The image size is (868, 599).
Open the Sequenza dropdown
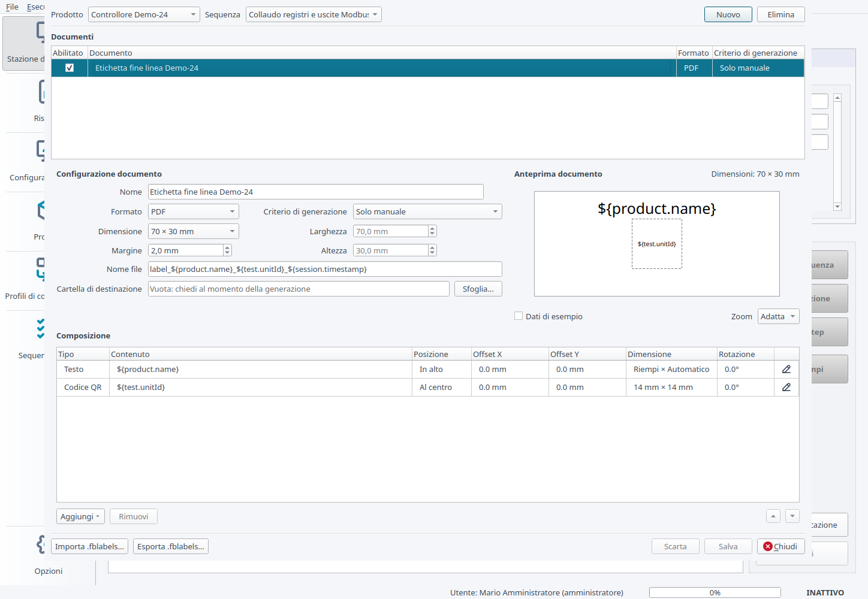[x=314, y=14]
